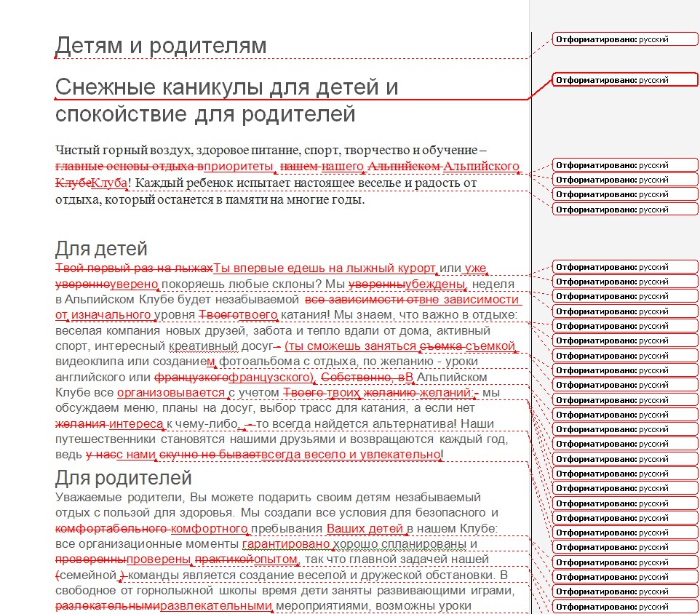The height and width of the screenshot is (614, 700).
Task: Click deleted phrase "Твой первый раз на лыжах"
Action: [x=134, y=268]
